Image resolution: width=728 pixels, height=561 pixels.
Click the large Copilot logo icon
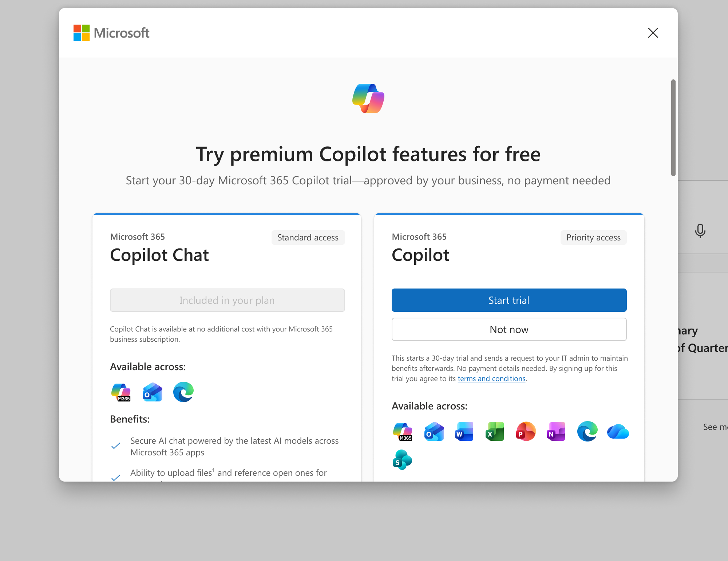(368, 98)
